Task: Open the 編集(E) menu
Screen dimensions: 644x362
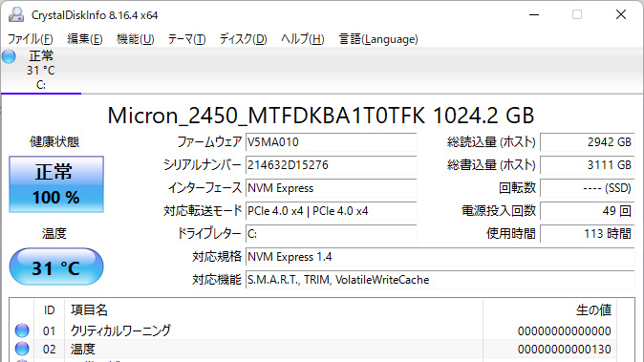Action: point(85,39)
